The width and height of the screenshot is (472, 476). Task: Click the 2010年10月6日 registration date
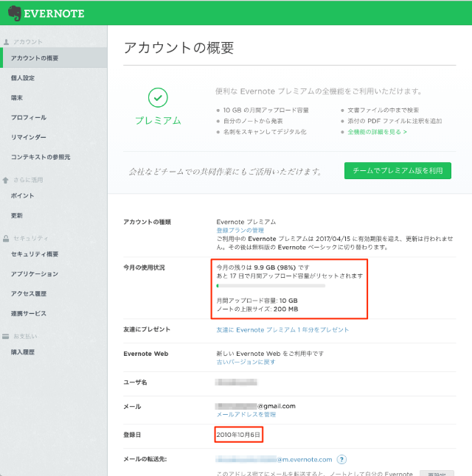point(238,435)
